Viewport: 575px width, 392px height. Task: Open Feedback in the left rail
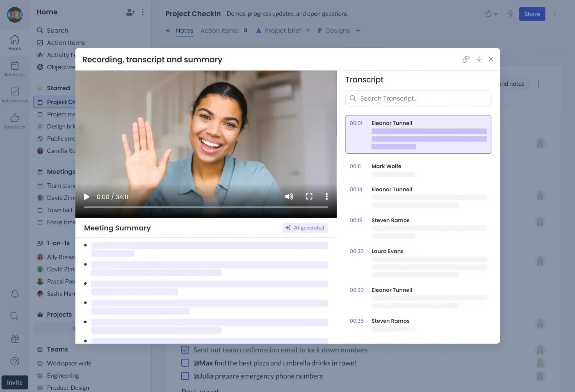15,121
